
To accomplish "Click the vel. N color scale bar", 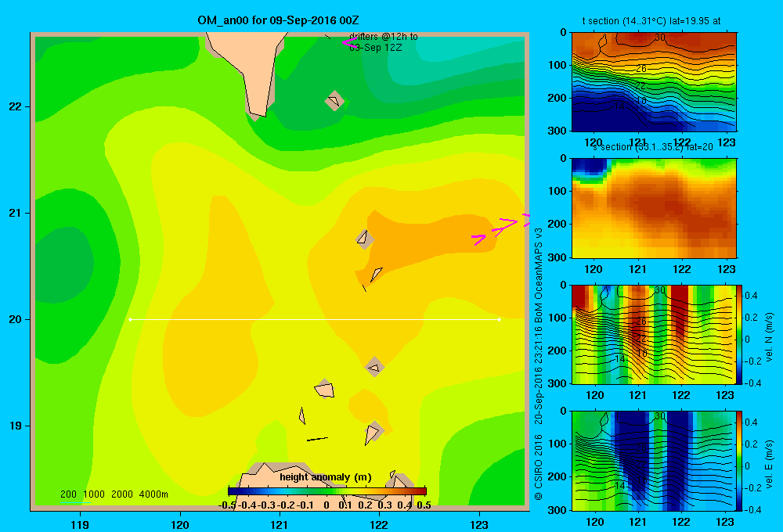I will point(740,334).
